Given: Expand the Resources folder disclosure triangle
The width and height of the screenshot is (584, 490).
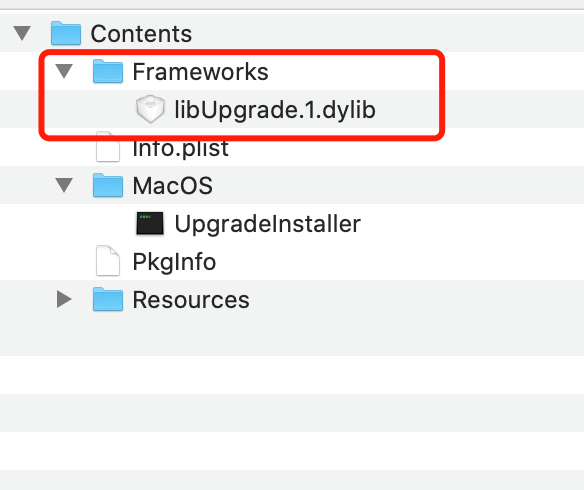Looking at the screenshot, I should pyautogui.click(x=64, y=299).
